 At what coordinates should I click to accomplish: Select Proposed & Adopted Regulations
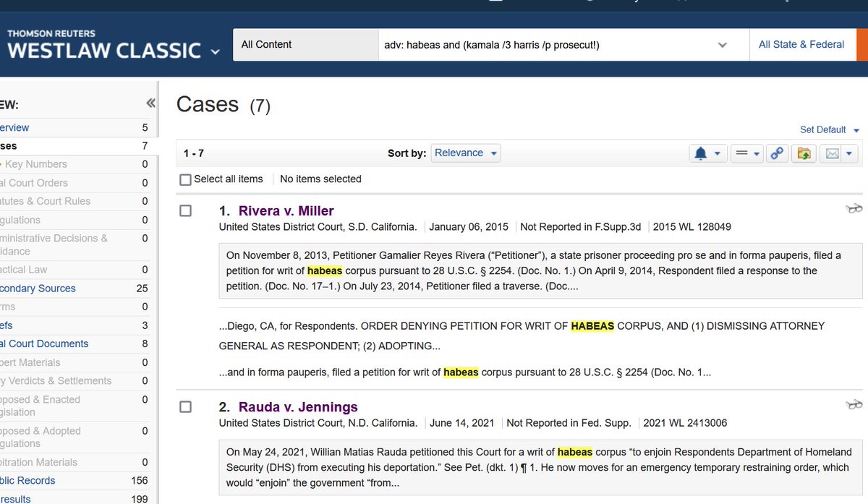[x=41, y=437]
